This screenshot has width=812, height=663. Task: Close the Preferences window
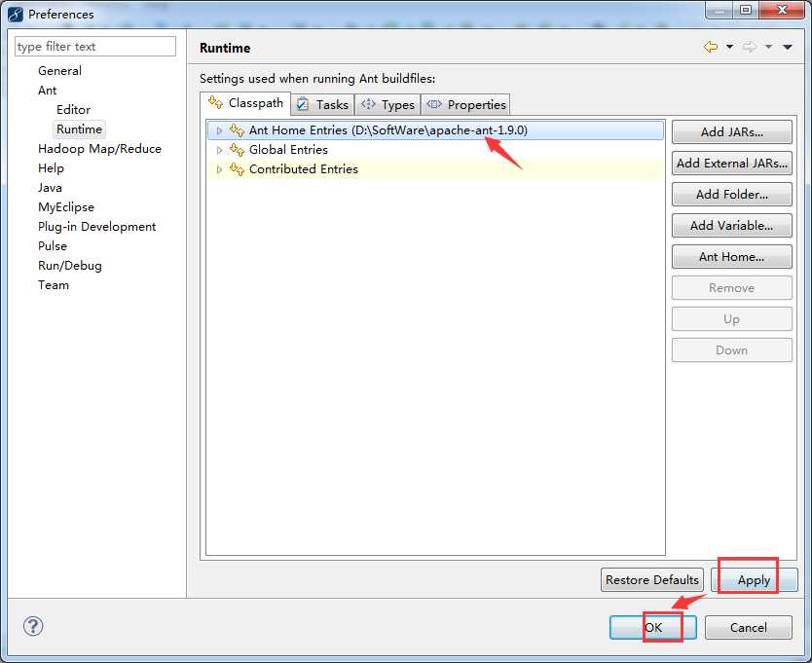click(x=783, y=10)
